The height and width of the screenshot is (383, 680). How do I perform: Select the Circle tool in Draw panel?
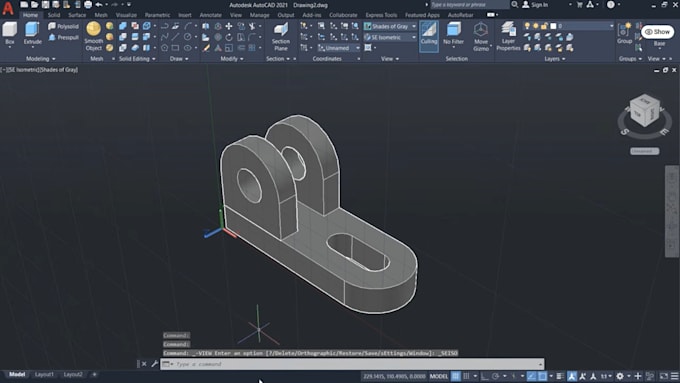187,37
